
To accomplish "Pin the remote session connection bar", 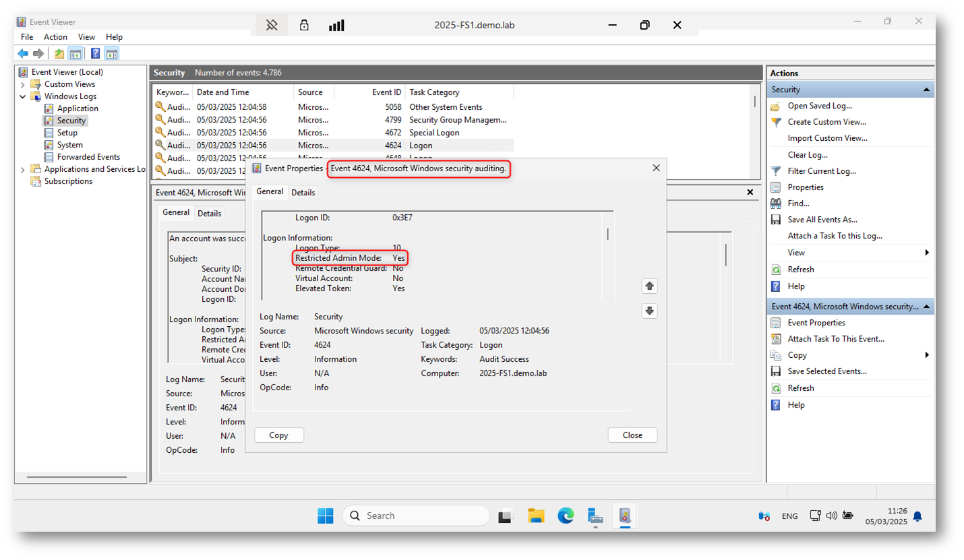I will pyautogui.click(x=272, y=25).
